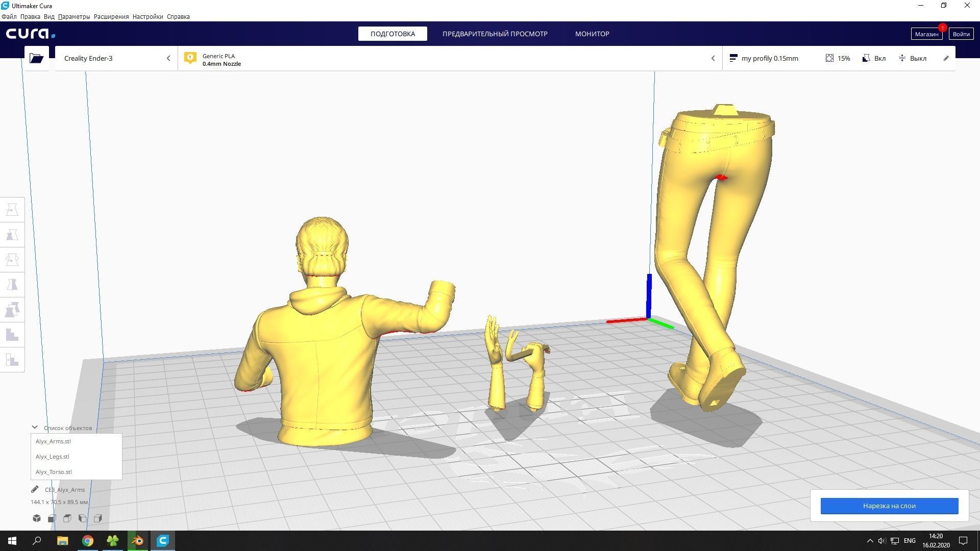Click the CE3_Alyx_Arms job name
The width and height of the screenshot is (980, 551).
65,490
